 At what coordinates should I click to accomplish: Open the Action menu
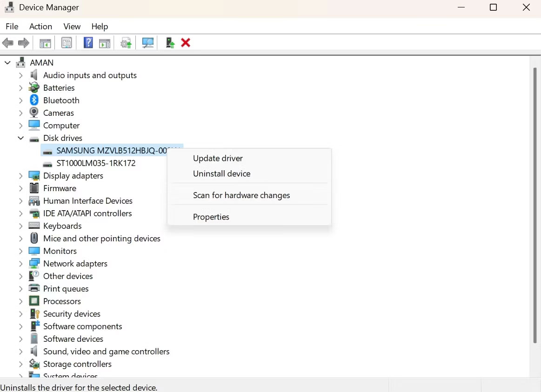[40, 27]
